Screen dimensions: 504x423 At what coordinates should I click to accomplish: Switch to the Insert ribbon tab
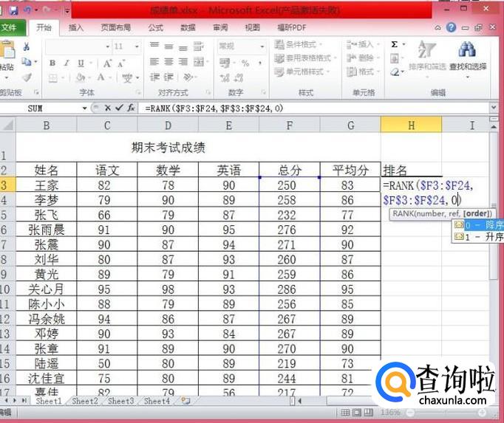point(76,28)
